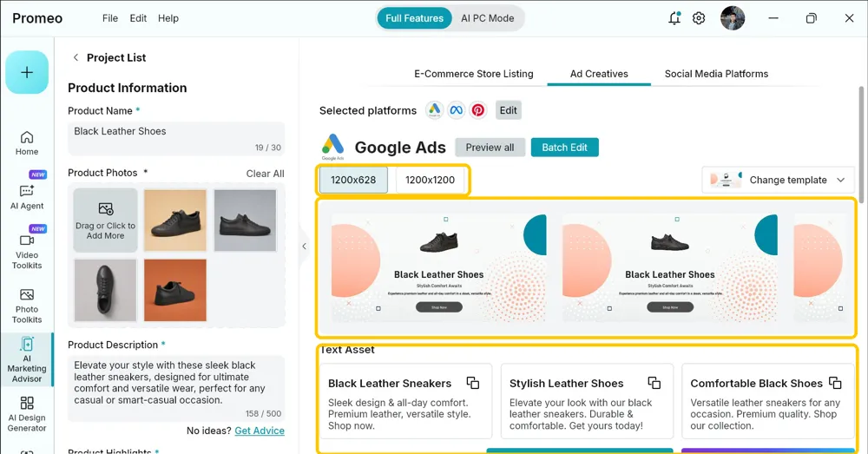
Task: Open Home in the sidebar
Action: [x=27, y=143]
